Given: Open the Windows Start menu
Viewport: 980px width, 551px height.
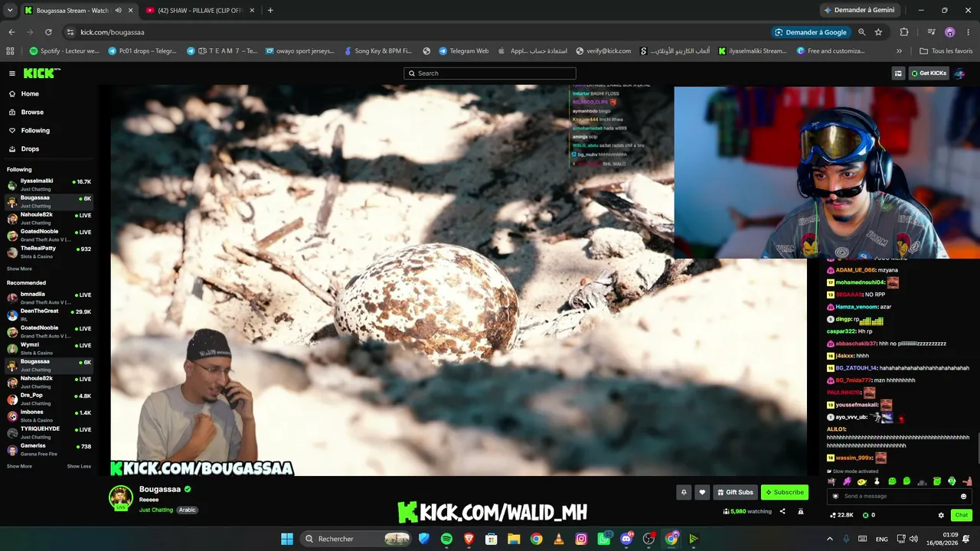Looking at the screenshot, I should tap(287, 539).
